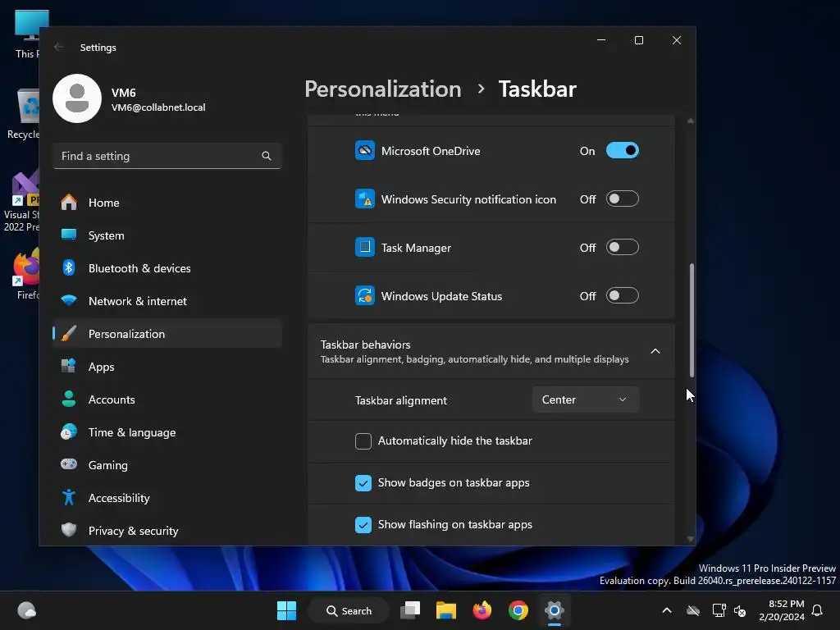Uncheck Show flashing on taskbar apps

pos(363,524)
